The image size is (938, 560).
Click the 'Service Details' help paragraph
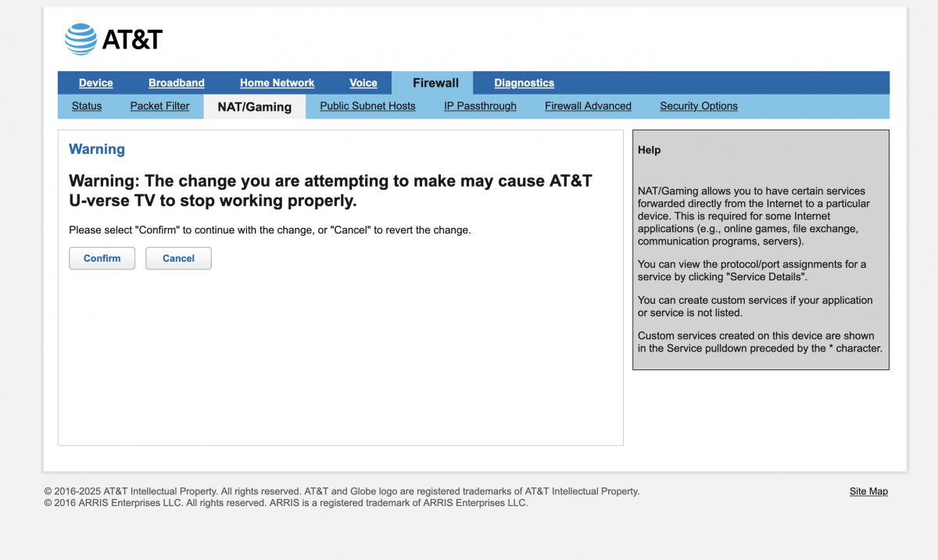[752, 270]
